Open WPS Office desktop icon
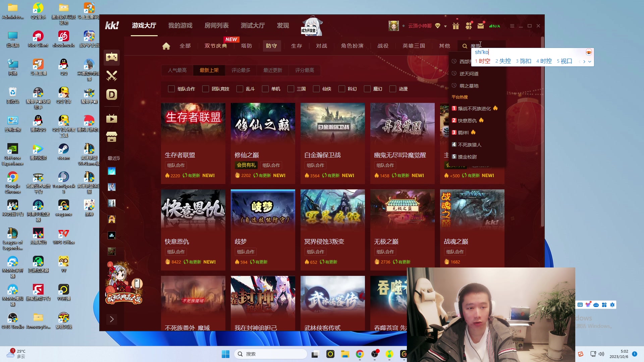Image resolution: width=644 pixels, height=362 pixels. click(x=64, y=236)
